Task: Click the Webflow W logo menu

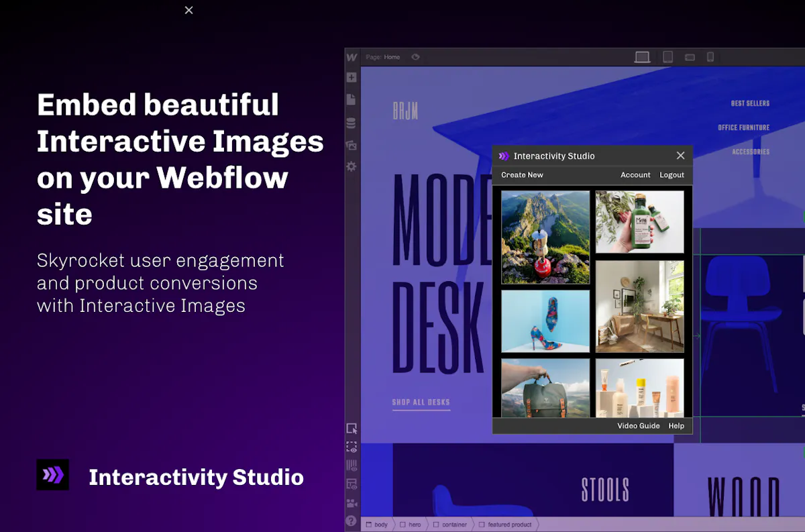Action: coord(352,58)
